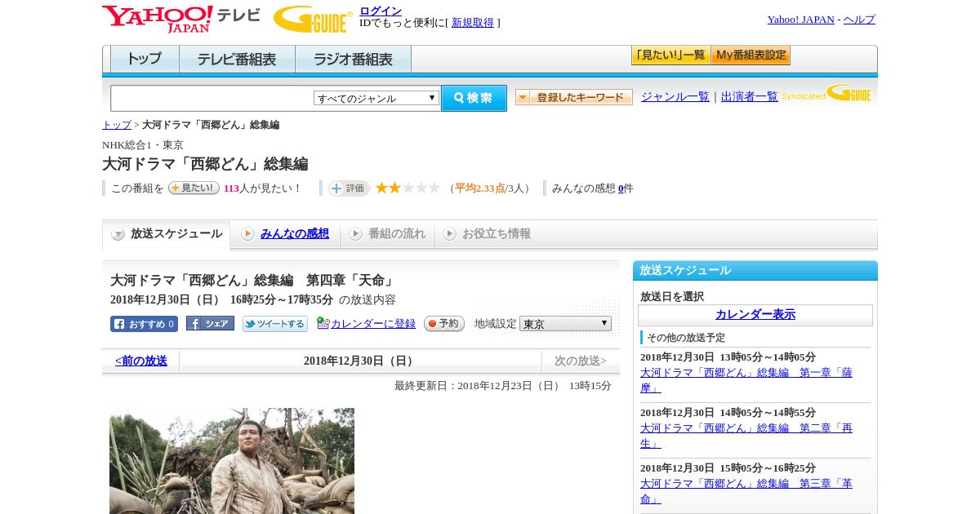This screenshot has width=980, height=514.
Task: Open the テレビ番組表 tab
Action: tap(237, 60)
